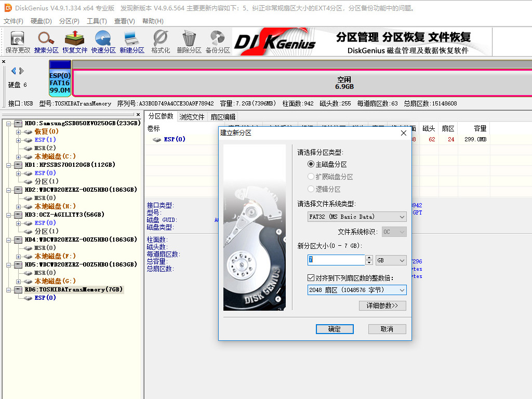Click the 确定 button
This screenshot has width=532, height=399.
click(335, 329)
